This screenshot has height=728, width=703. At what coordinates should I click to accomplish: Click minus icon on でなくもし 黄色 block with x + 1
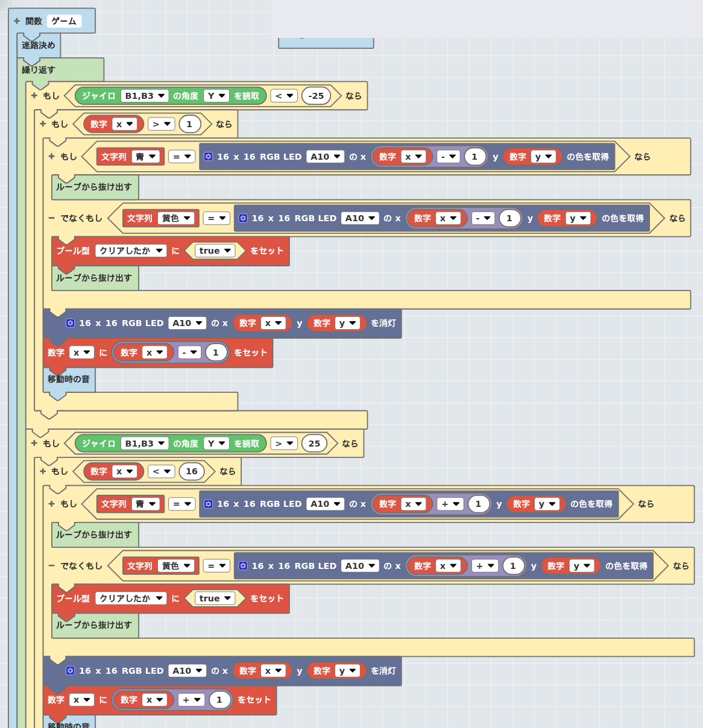(52, 566)
